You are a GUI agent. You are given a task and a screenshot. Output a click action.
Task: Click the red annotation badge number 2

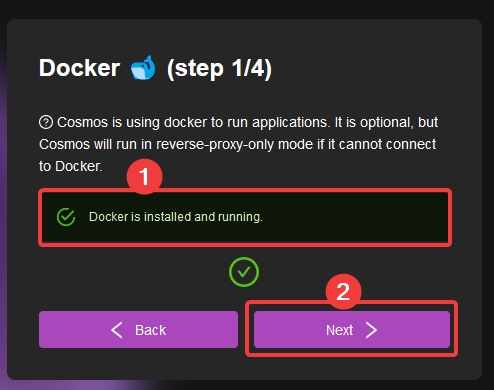[343, 292]
